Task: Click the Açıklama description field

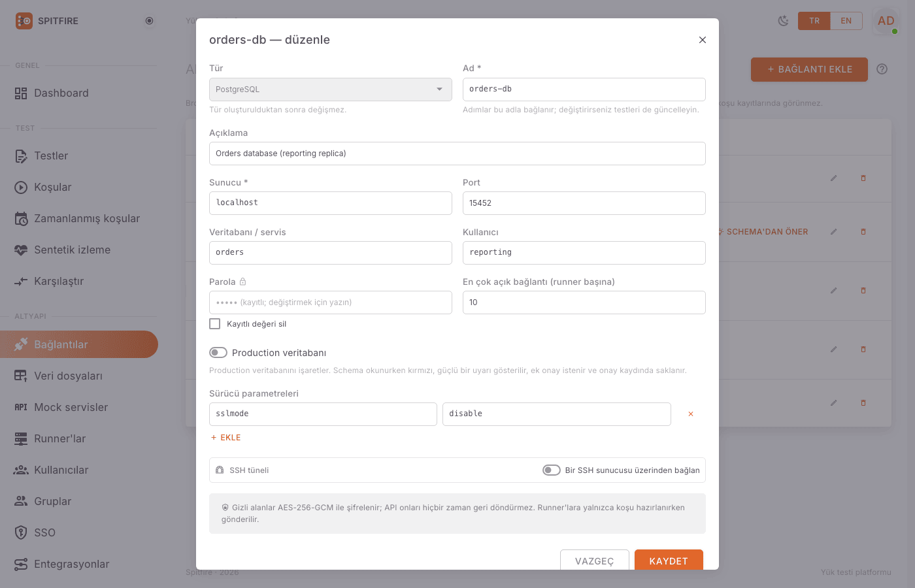Action: pyautogui.click(x=457, y=154)
